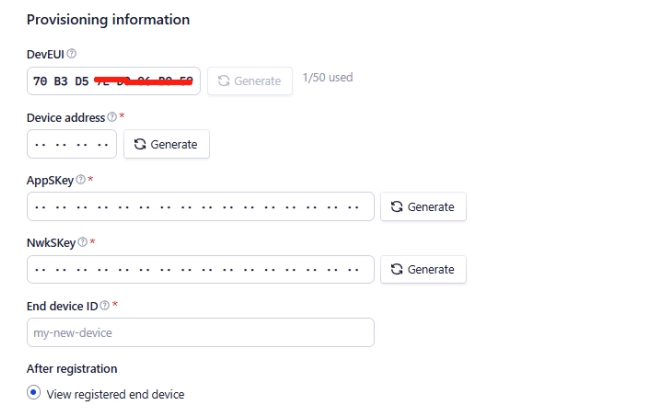Viewport: 668px width, 409px height.
Task: Focus the Device address input field
Action: [x=72, y=144]
